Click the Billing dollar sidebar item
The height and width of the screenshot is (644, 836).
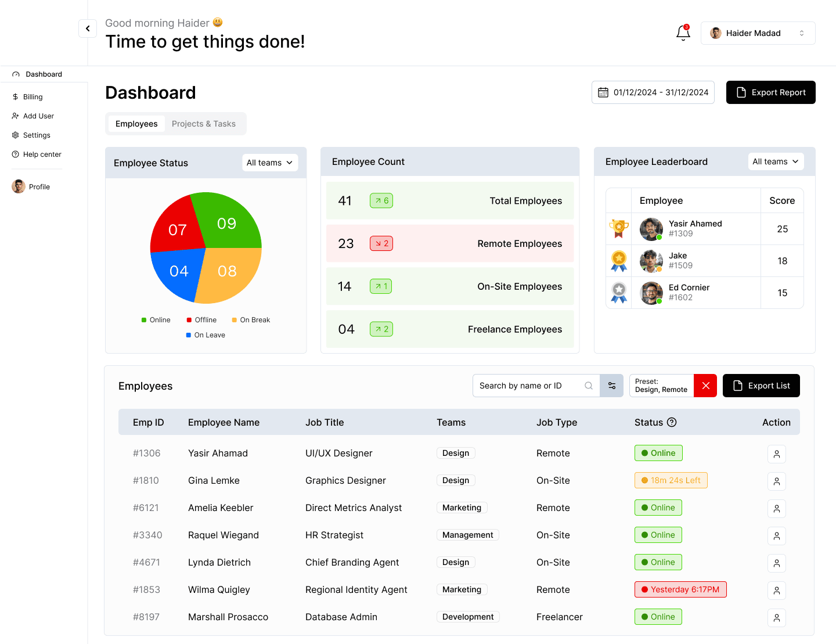pos(33,97)
